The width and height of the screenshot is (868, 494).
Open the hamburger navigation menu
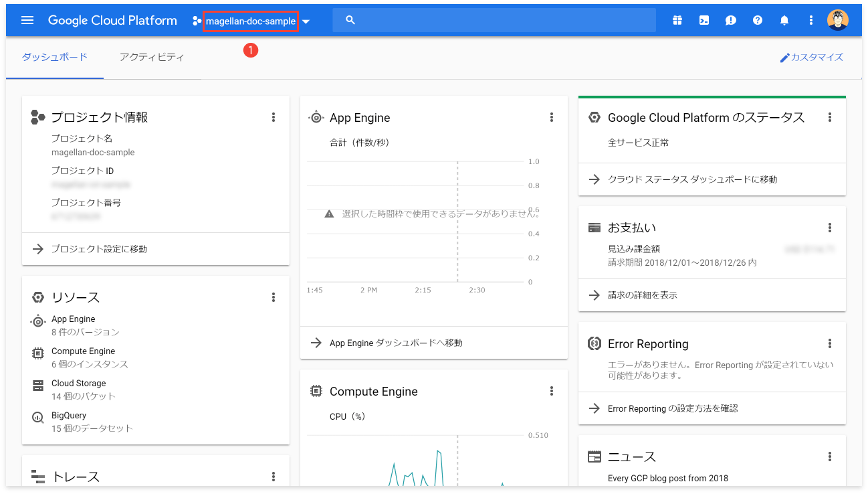pyautogui.click(x=27, y=20)
